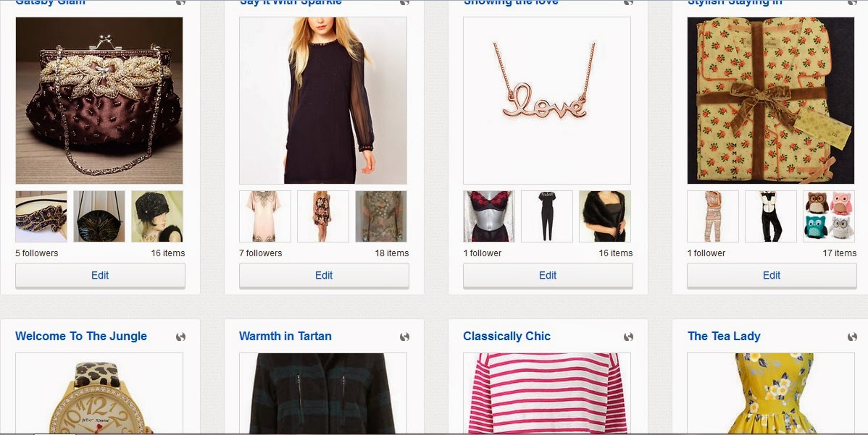Open The Tea Lady collection title
Image resolution: width=868 pixels, height=435 pixels.
pos(724,336)
